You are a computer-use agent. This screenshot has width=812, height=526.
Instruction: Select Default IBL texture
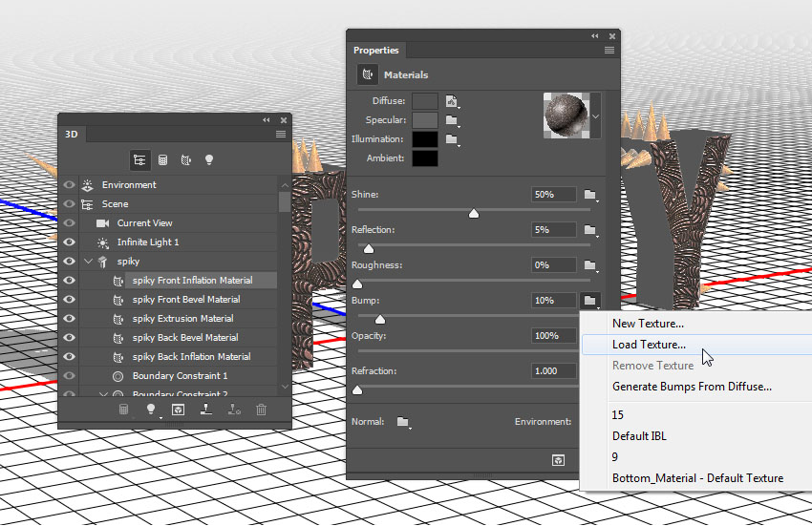click(x=639, y=436)
